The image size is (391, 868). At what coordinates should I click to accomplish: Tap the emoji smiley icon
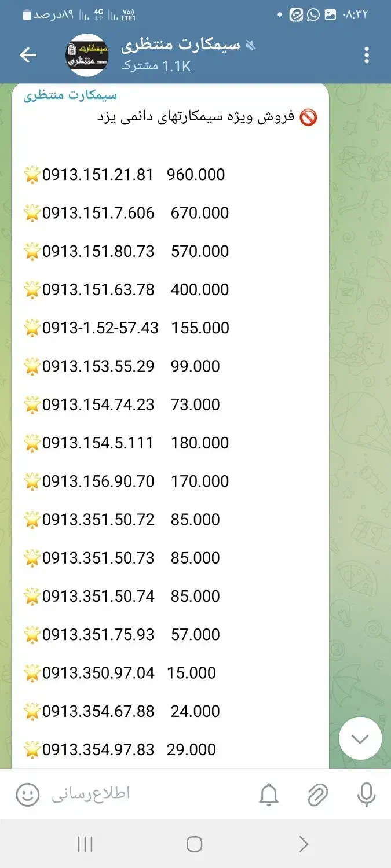pos(27,795)
